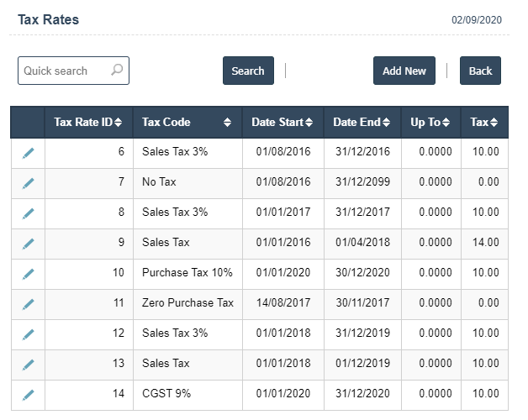Viewport: 528px width, 420px height.
Task: Edit the Sales Tax row with ID 13
Action: (x=28, y=365)
